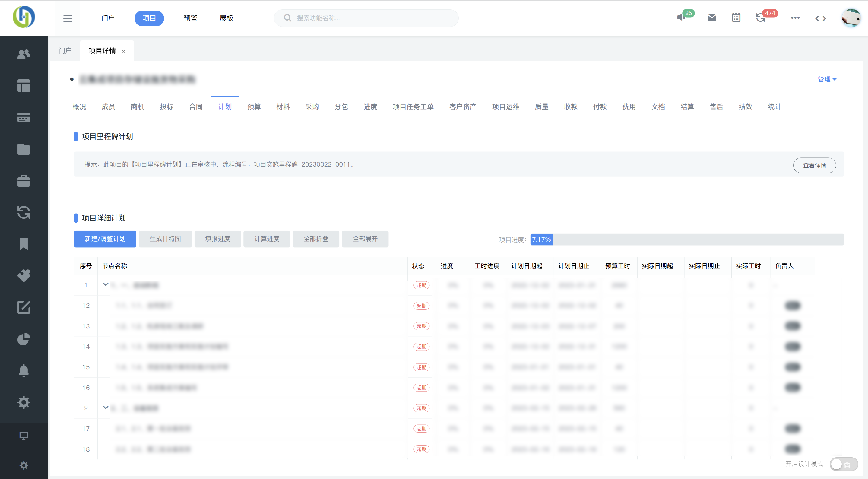Switch to the 预算 tab

pyautogui.click(x=254, y=107)
